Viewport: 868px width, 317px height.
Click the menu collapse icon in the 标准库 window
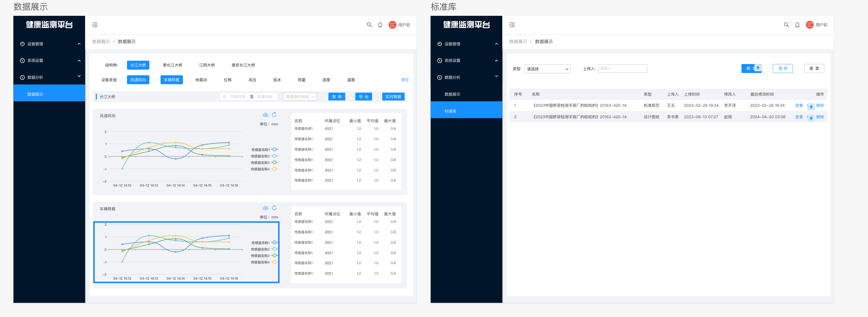[512, 25]
